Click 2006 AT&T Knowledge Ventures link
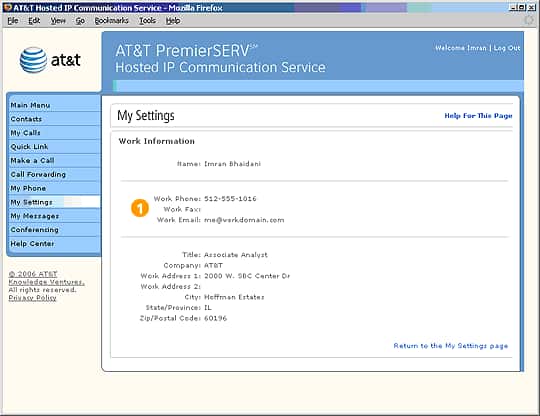This screenshot has width=540, height=416. pyautogui.click(x=46, y=278)
